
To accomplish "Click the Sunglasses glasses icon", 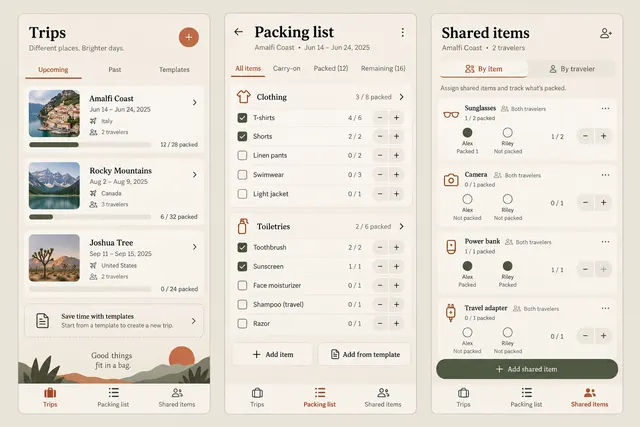I will 451,115.
